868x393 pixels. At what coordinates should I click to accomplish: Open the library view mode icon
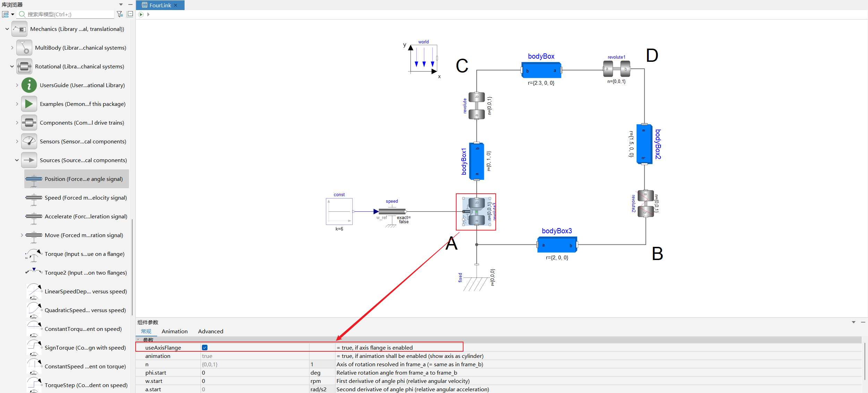(5, 14)
